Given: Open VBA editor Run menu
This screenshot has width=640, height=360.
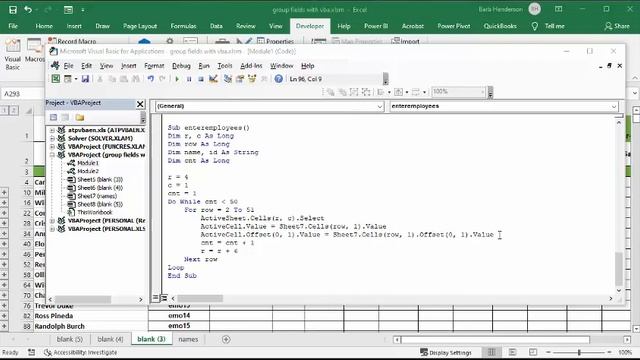Looking at the screenshot, I should click(x=204, y=66).
